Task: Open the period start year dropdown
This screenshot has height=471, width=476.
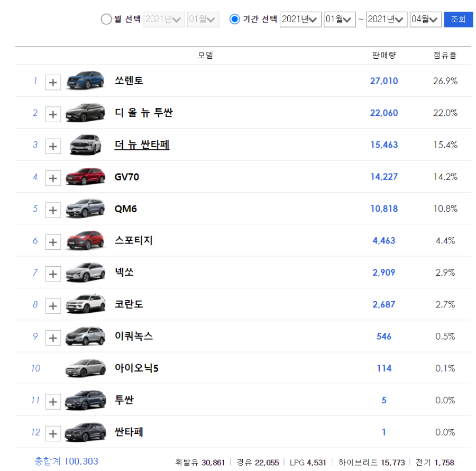Action: [x=300, y=20]
